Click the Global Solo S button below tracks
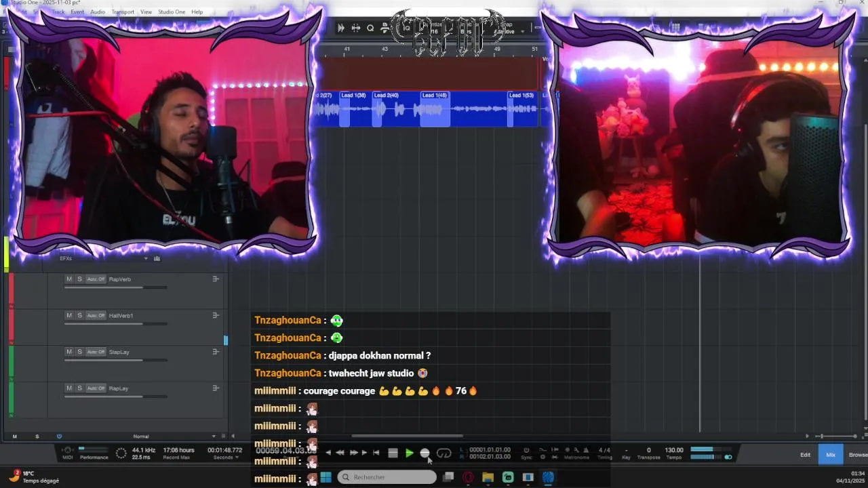Image resolution: width=868 pixels, height=488 pixels. [x=37, y=436]
